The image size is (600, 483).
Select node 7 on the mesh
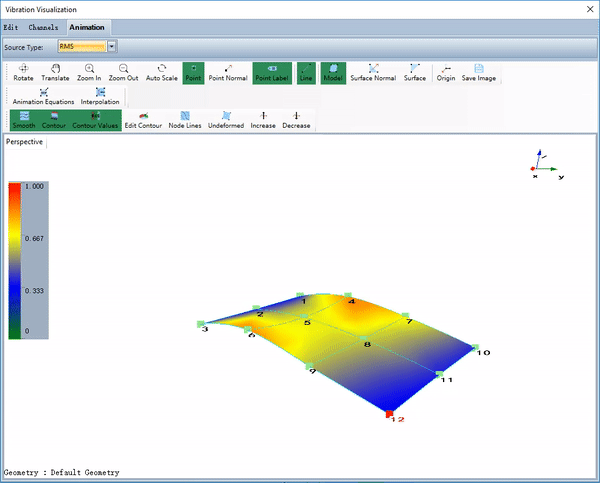(406, 316)
